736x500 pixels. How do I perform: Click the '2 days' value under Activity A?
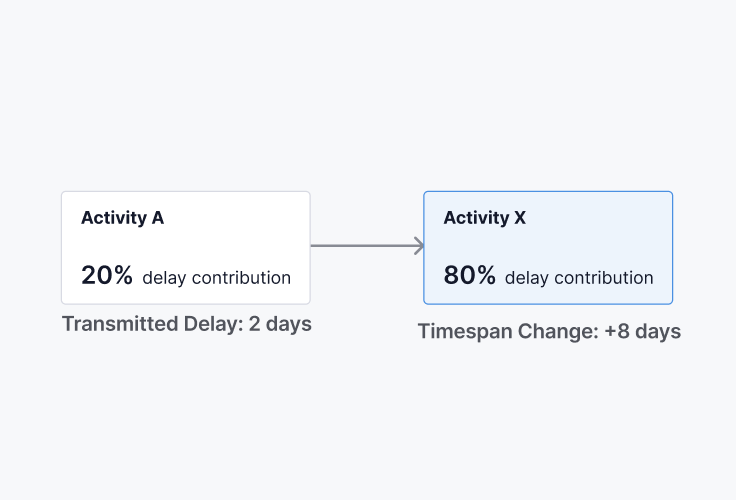pos(280,324)
